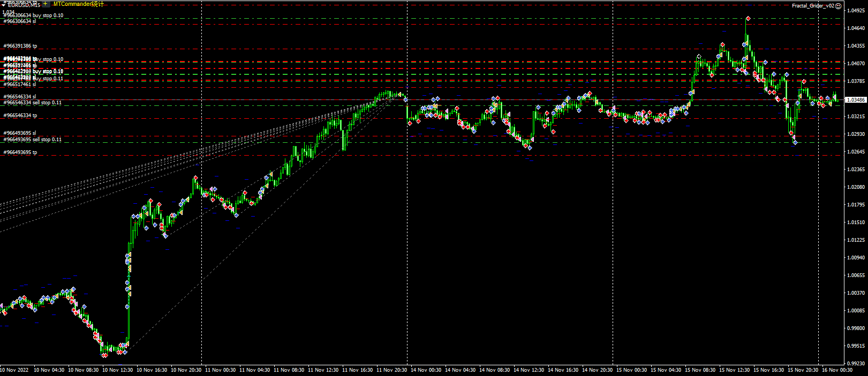The image size is (868, 376).
Task: Select the #966493695 sell stop 0.11 label
Action: tap(33, 140)
